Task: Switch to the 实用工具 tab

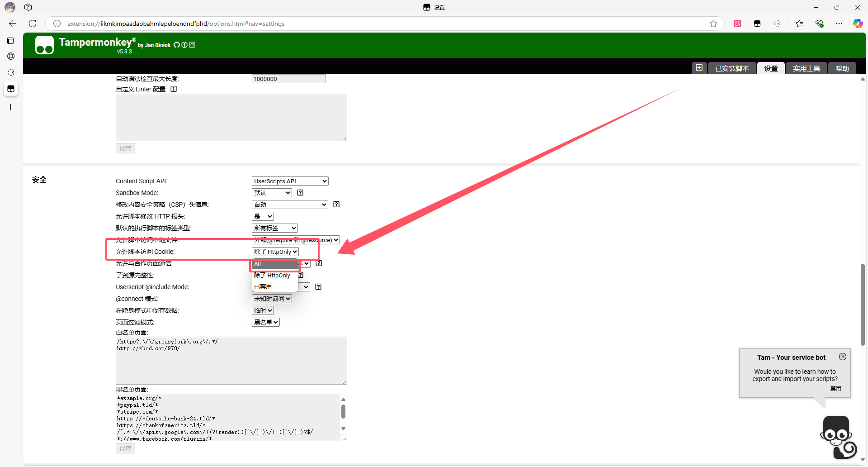Action: point(807,68)
